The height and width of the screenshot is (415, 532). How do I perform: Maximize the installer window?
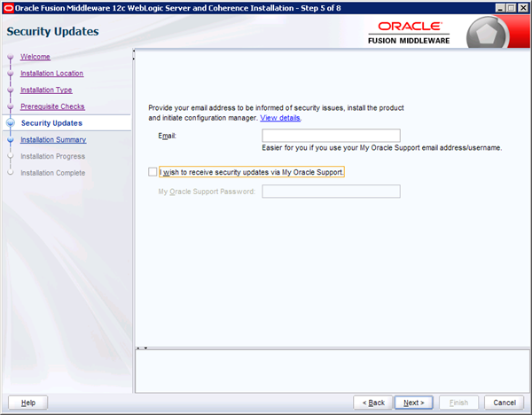[511, 8]
